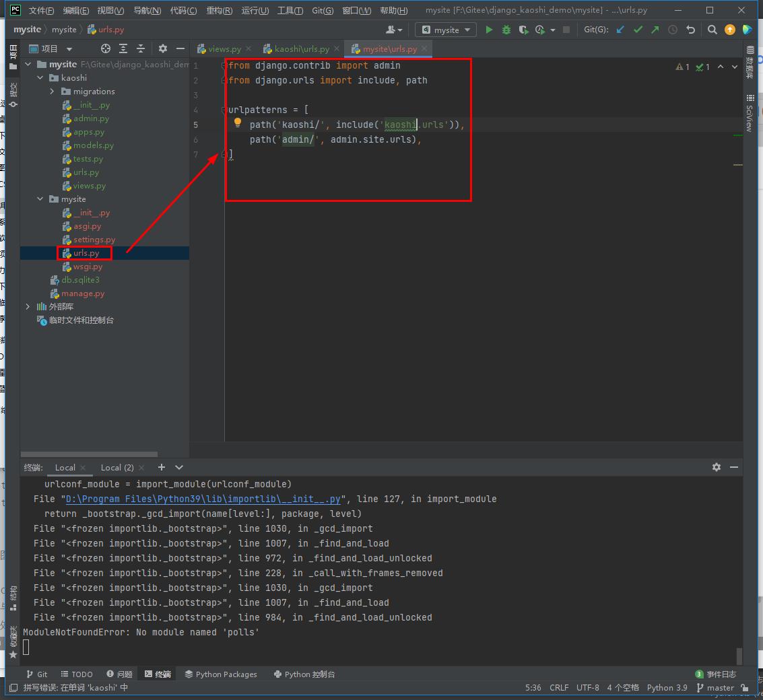Add a new terminal session

162,467
